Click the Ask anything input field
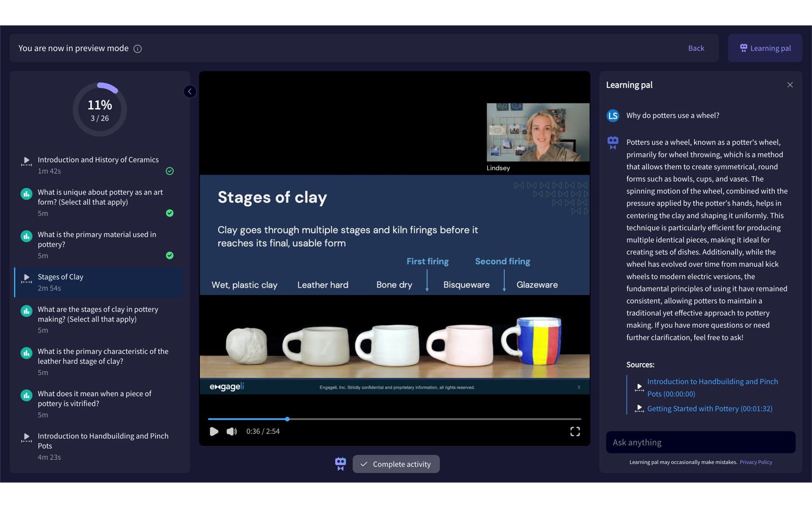Screen dimensions: 812x508 [700, 442]
